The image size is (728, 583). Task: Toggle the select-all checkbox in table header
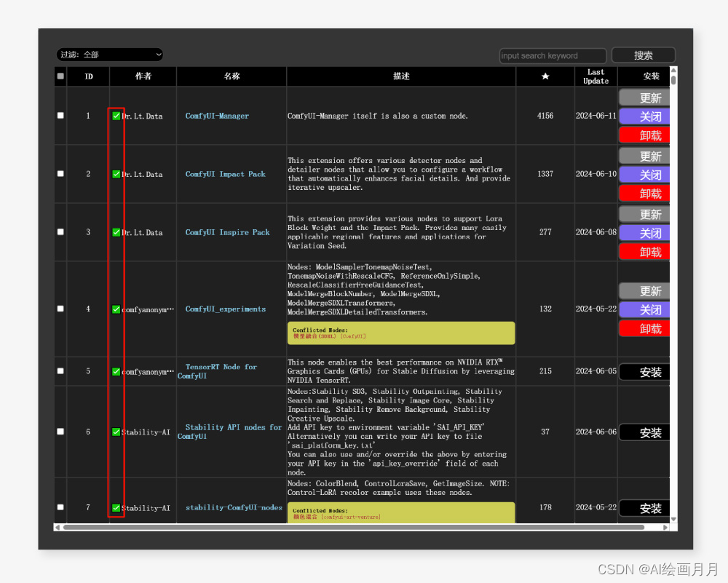(x=60, y=76)
